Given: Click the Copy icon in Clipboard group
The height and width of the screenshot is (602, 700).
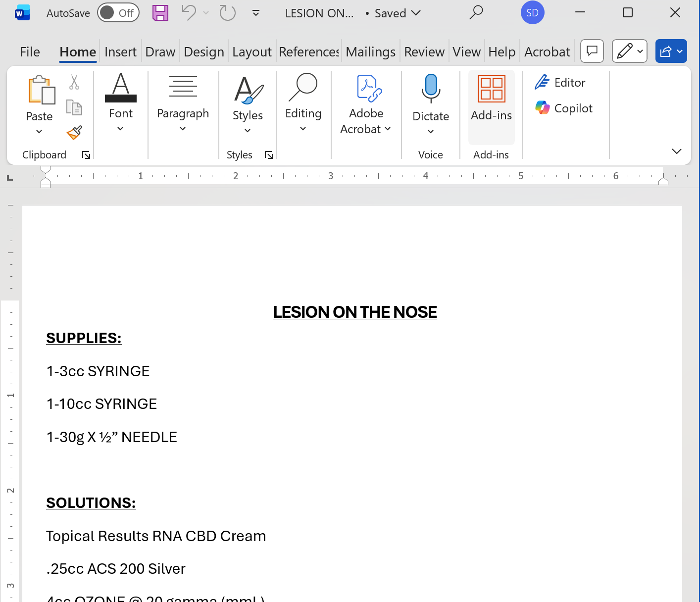Looking at the screenshot, I should click(x=75, y=107).
